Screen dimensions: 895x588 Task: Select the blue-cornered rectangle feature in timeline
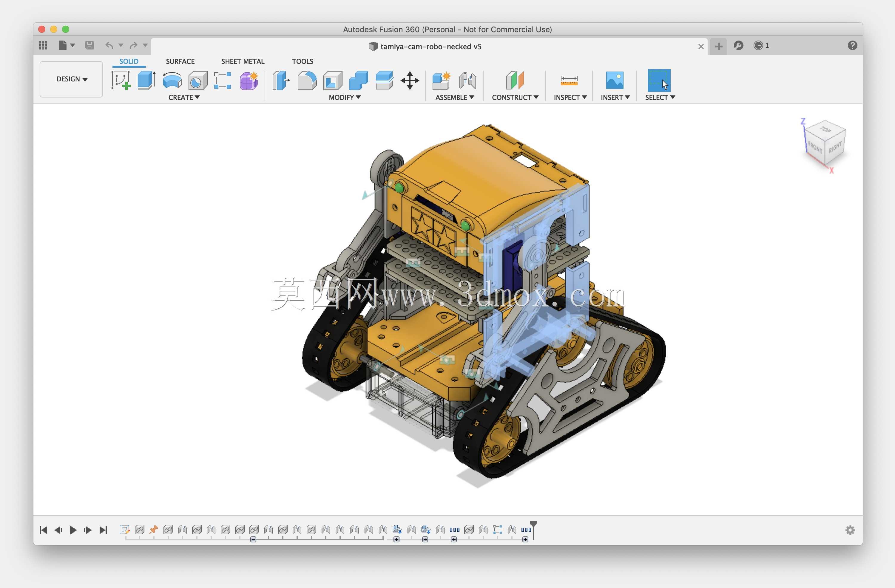pos(498,529)
